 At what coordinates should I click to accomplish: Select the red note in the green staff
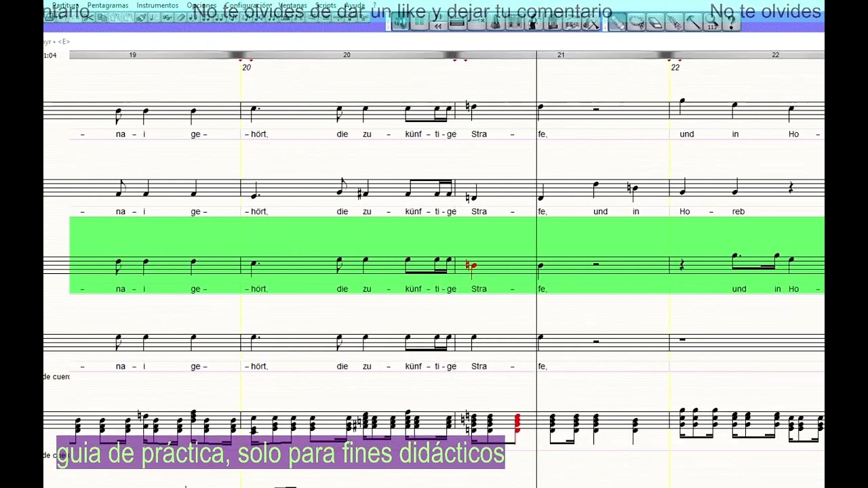[471, 266]
